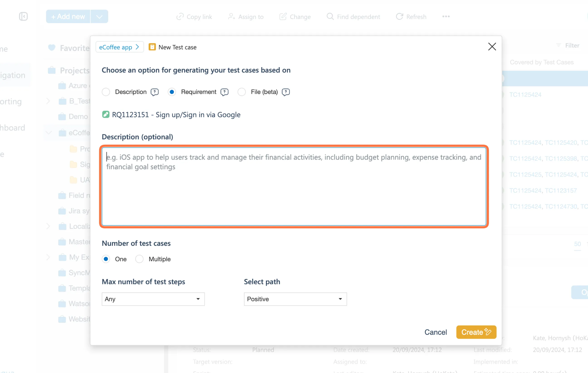Choose Multiple number of test cases
The height and width of the screenshot is (373, 588).
(x=140, y=259)
